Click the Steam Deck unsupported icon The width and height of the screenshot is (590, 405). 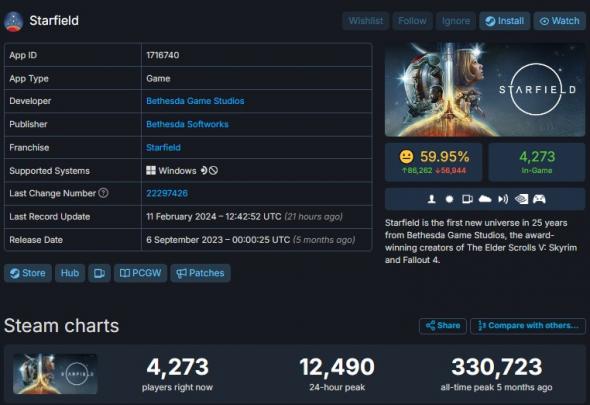click(213, 171)
